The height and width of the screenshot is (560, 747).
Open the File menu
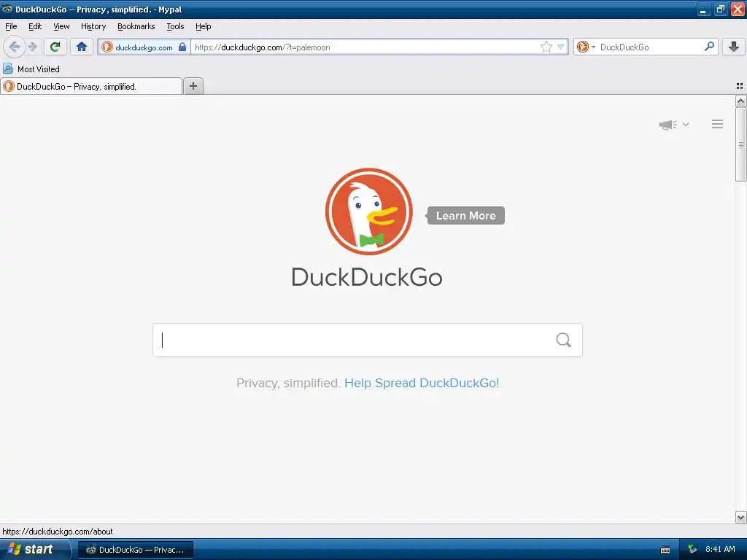[11, 26]
